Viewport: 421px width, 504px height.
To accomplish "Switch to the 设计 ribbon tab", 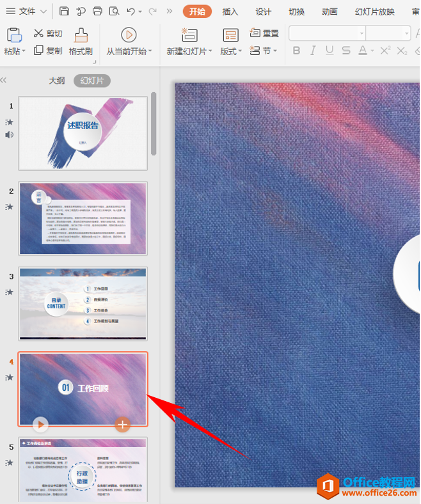I will [264, 12].
